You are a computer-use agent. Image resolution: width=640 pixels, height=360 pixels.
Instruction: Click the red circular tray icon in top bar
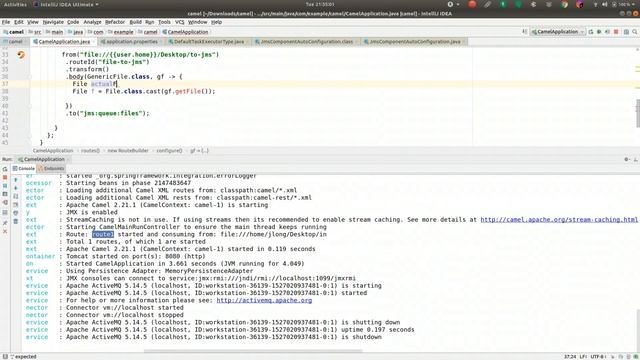(x=472, y=4)
